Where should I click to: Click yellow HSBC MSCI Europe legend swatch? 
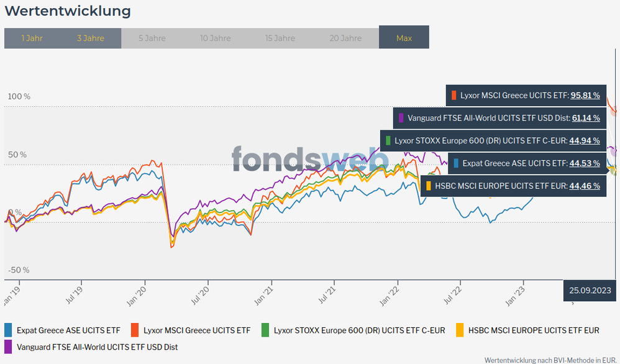(460, 330)
